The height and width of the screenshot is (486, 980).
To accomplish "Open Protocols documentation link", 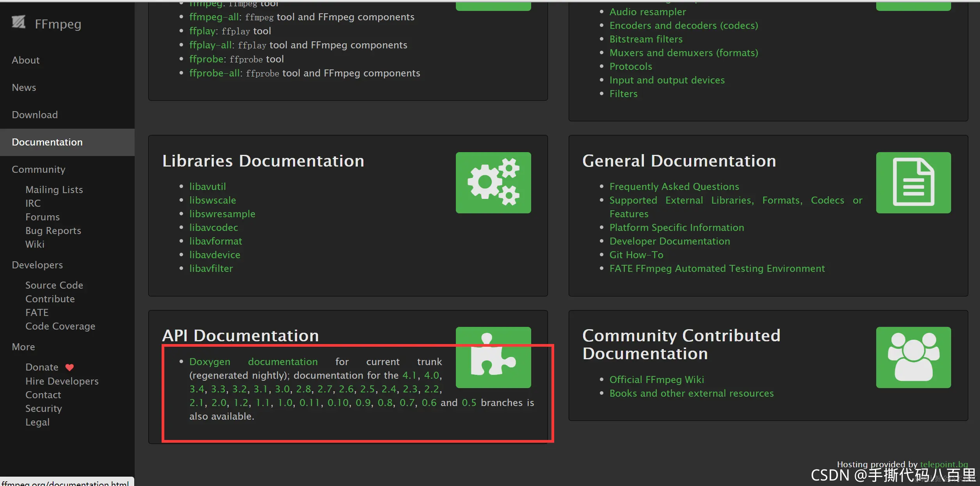I will click(631, 66).
